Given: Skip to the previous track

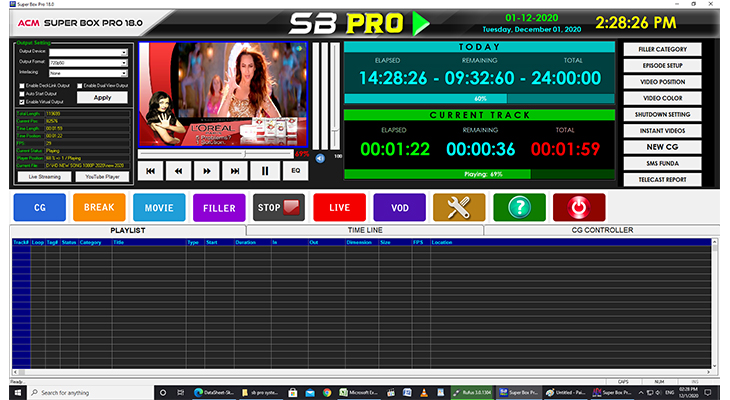Looking at the screenshot, I should point(150,171).
